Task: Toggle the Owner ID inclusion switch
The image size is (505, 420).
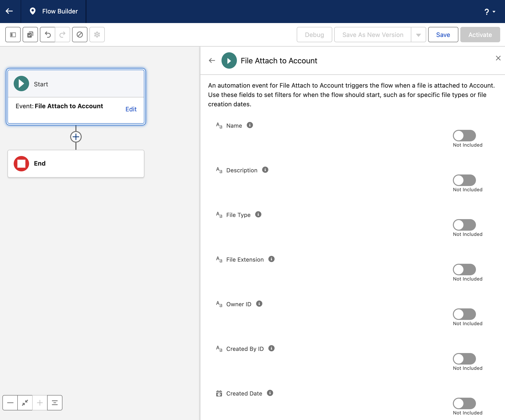Action: click(x=464, y=314)
